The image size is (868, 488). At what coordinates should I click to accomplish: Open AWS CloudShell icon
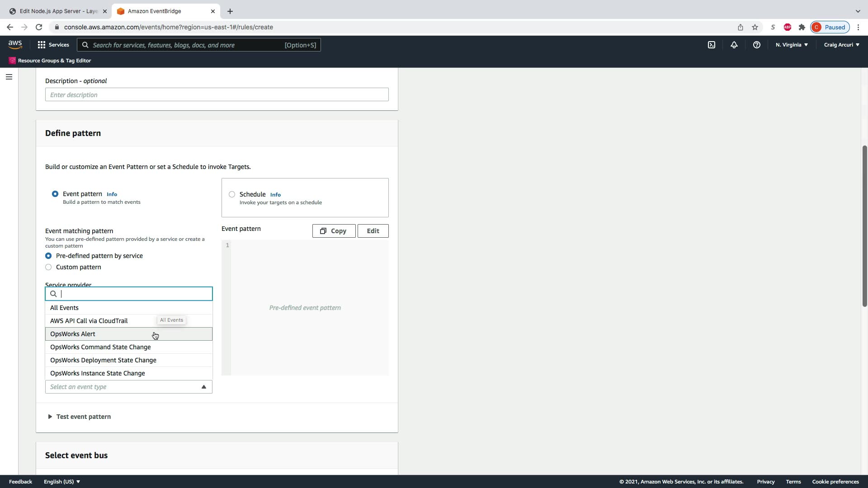pos(712,45)
